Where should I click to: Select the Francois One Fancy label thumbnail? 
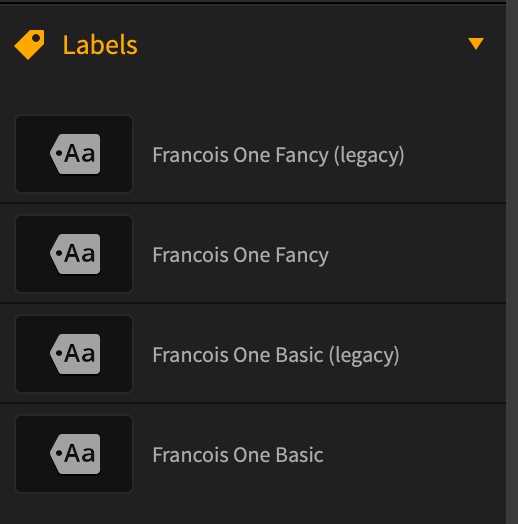point(74,254)
